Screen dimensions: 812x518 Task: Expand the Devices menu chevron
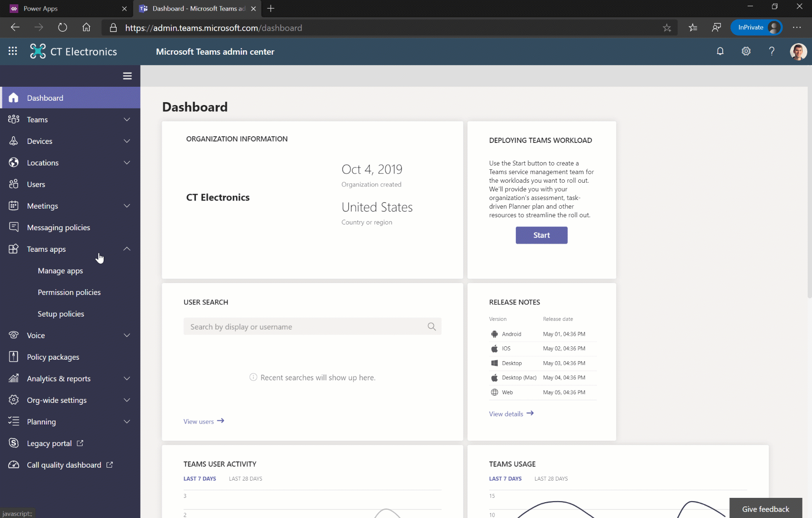click(x=127, y=141)
